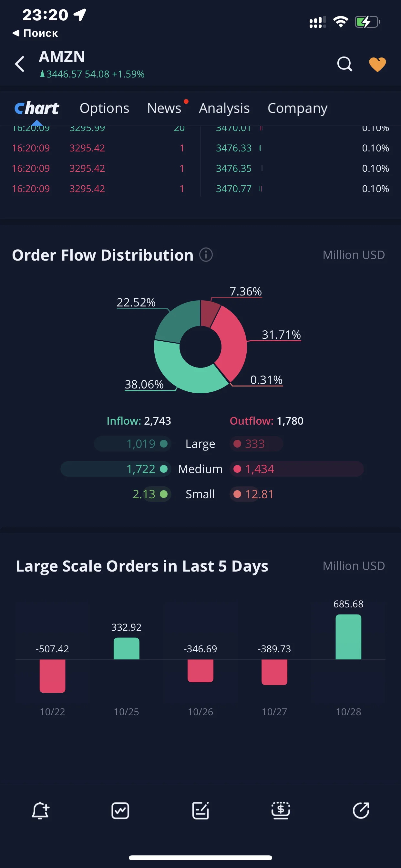Switch to the News tab

164,108
